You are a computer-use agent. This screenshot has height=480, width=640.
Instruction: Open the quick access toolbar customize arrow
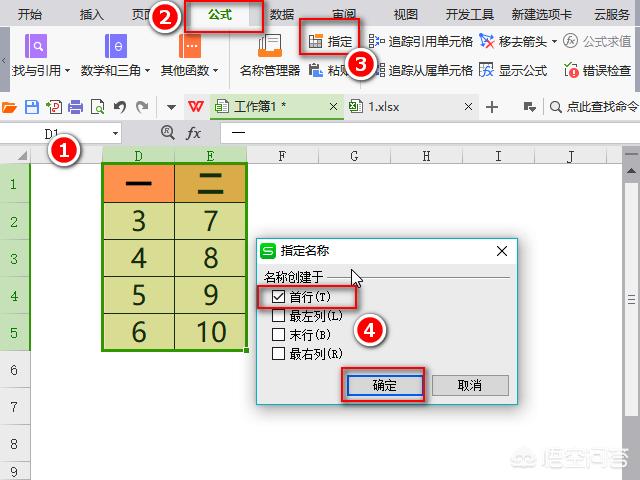171,107
